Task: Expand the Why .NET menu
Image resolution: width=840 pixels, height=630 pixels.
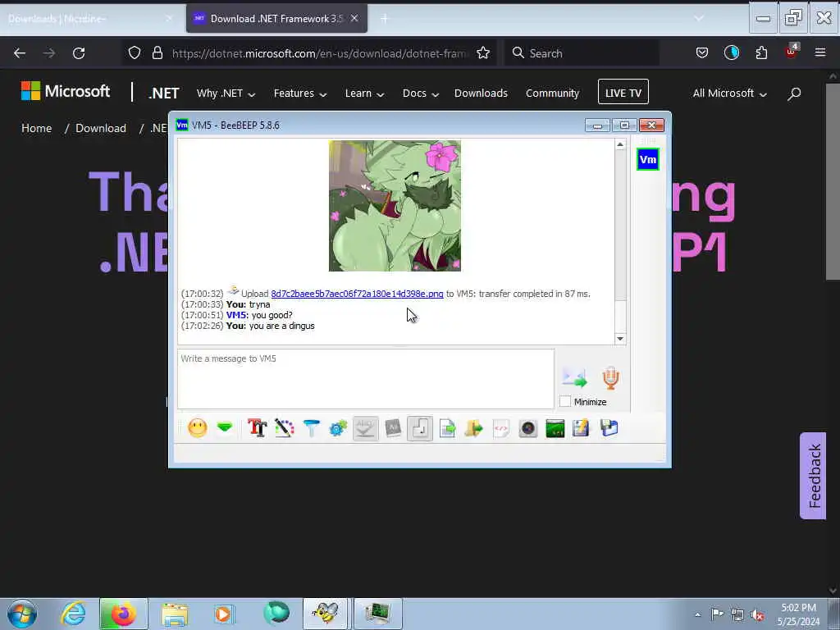Action: click(x=226, y=94)
